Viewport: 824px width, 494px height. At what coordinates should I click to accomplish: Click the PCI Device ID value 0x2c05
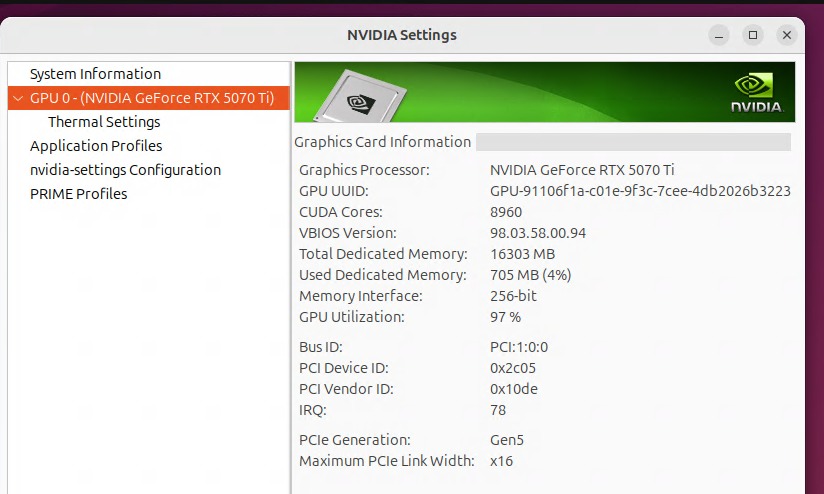click(513, 368)
